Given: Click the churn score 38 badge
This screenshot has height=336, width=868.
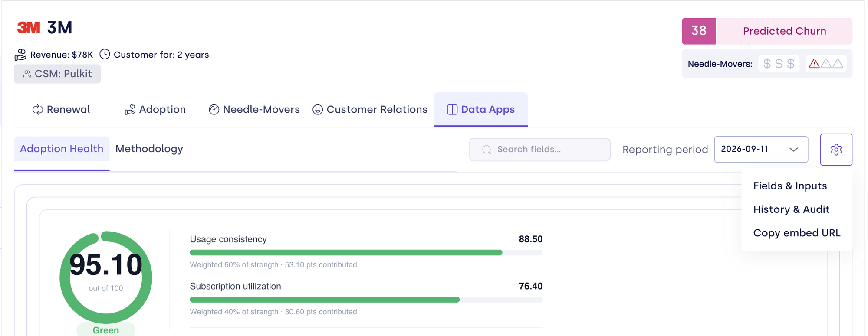Looking at the screenshot, I should [699, 31].
